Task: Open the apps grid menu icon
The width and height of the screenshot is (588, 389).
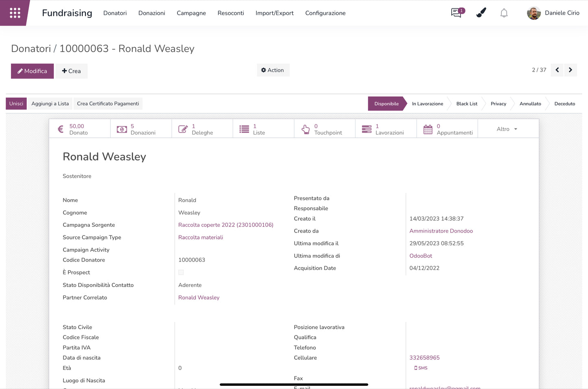Action: point(15,13)
